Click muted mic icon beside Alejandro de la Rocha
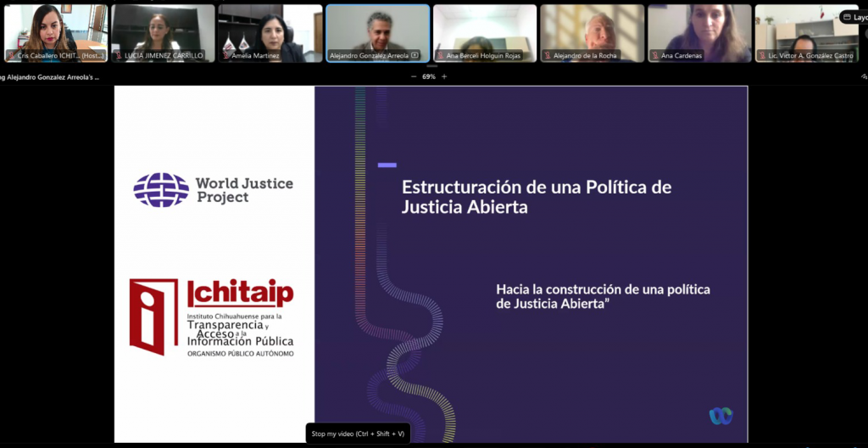The image size is (868, 448). click(548, 55)
